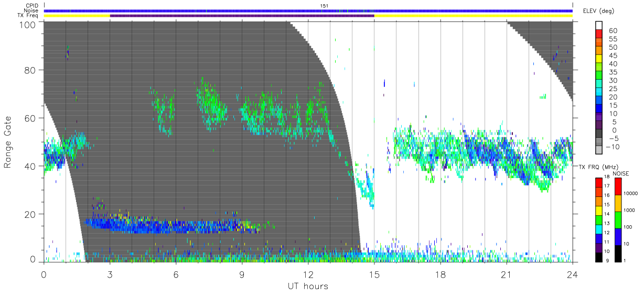The image size is (644, 297).
Task: Click the '40' tick on Range Gate axis
Action: tap(30, 166)
